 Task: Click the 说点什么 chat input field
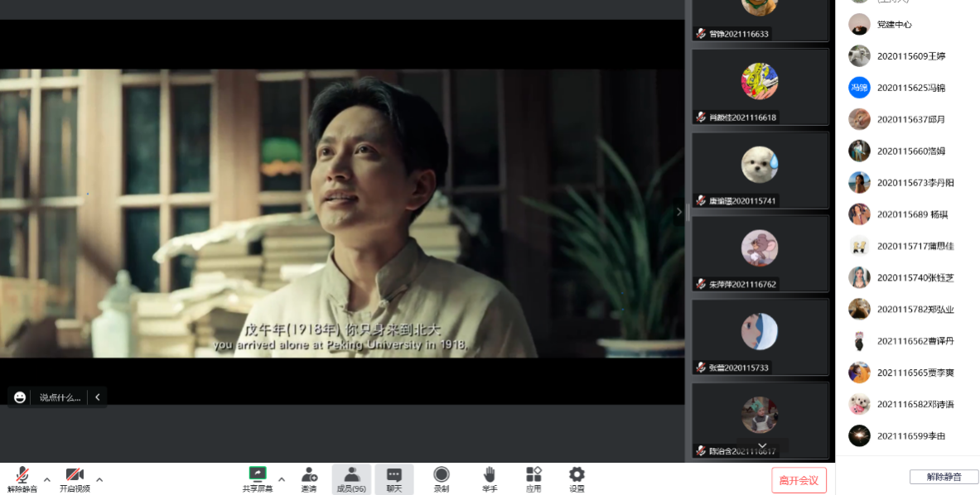click(60, 397)
